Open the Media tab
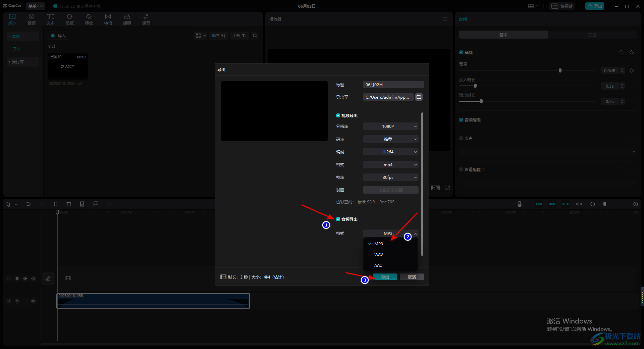 coord(12,19)
